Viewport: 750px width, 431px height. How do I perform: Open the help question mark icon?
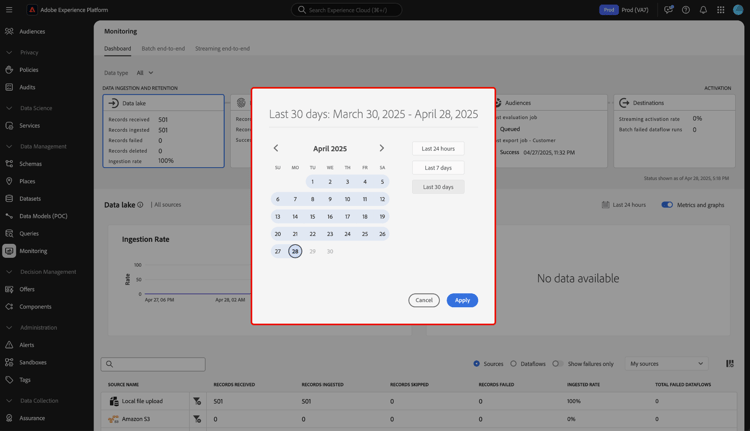[686, 10]
